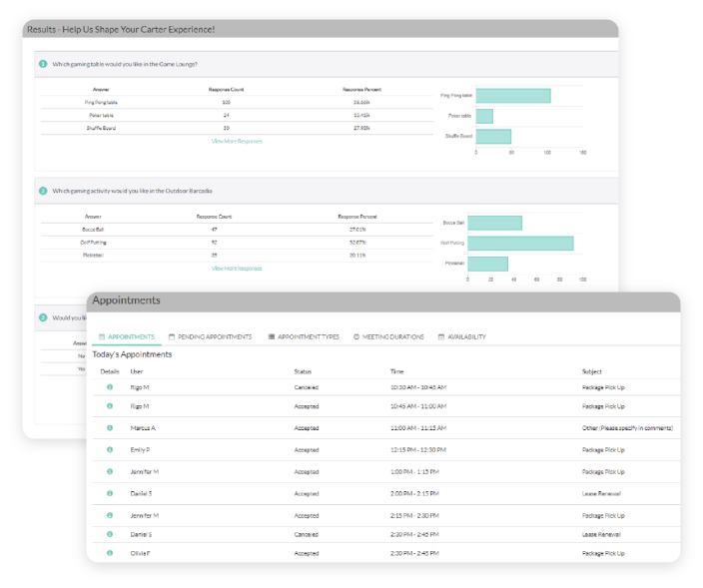Switch to the Appointments tab

(127, 336)
